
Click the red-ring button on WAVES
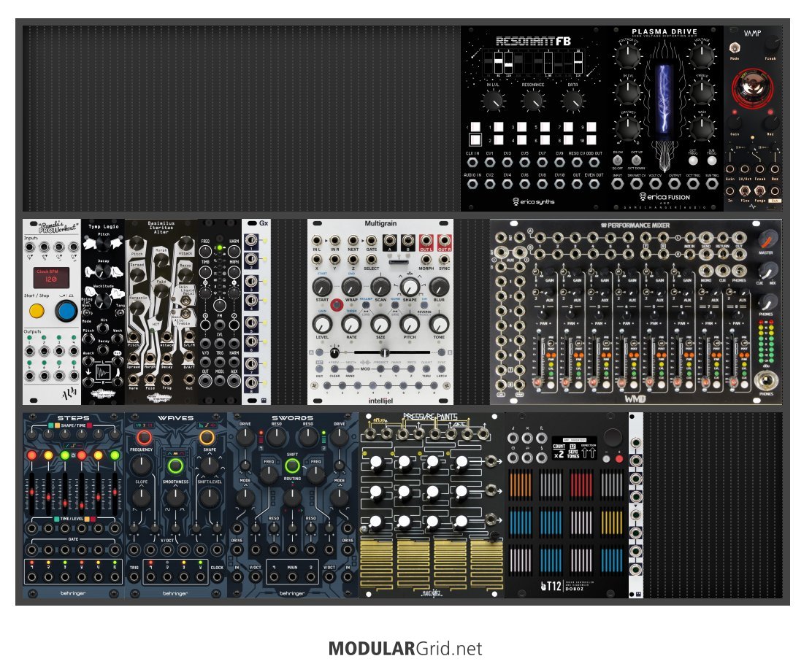pyautogui.click(x=143, y=437)
